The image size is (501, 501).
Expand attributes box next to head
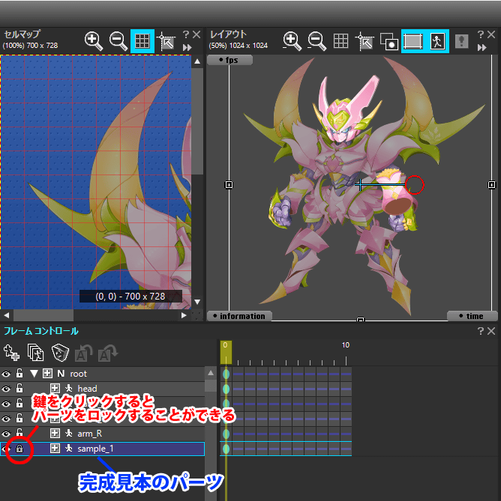click(x=55, y=388)
